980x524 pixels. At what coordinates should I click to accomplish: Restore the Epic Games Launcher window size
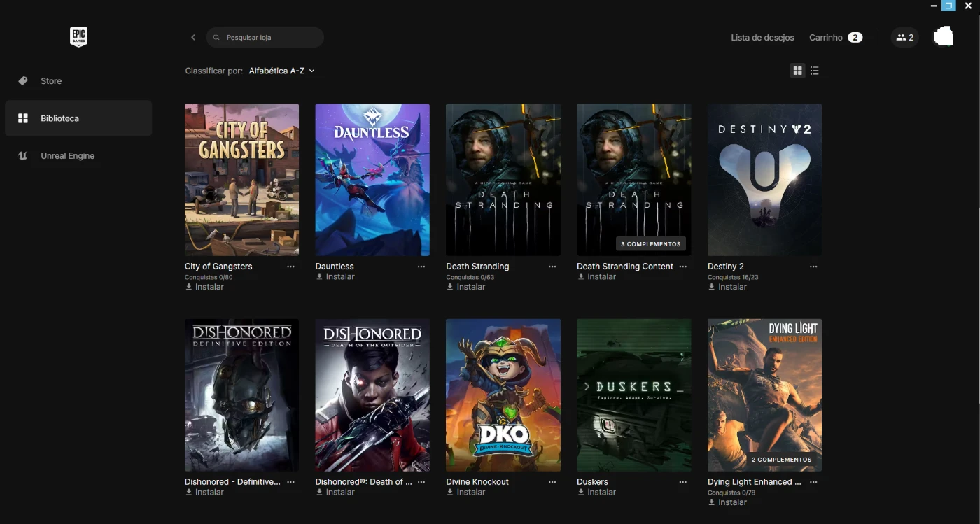[x=948, y=6]
